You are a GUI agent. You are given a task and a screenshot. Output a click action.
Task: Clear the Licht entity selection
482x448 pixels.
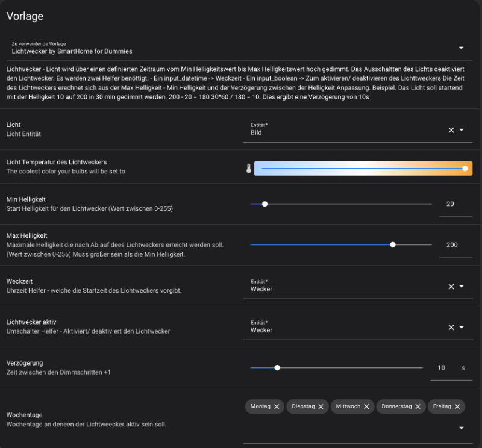click(x=451, y=130)
